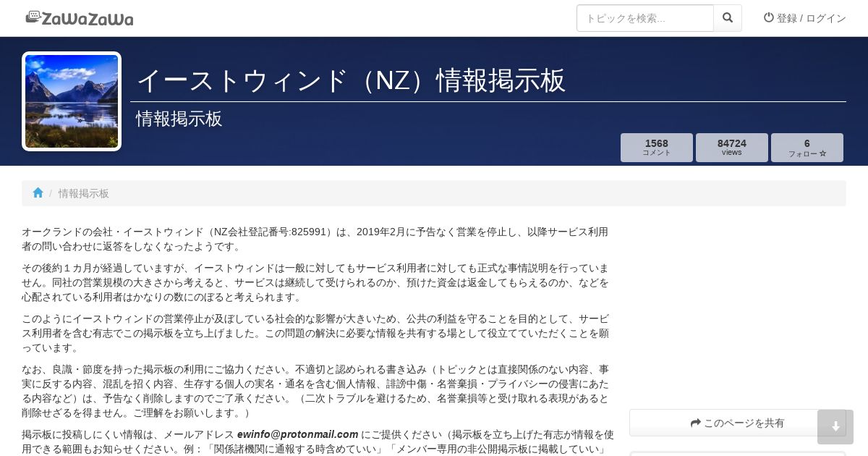The width and height of the screenshot is (868, 456).
Task: Show the 84724 views counter
Action: click(732, 148)
